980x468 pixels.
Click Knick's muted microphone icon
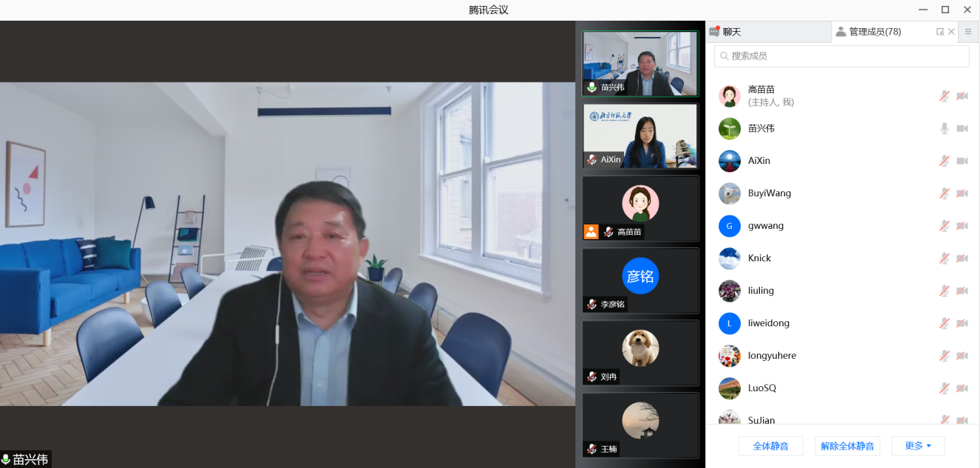point(944,258)
